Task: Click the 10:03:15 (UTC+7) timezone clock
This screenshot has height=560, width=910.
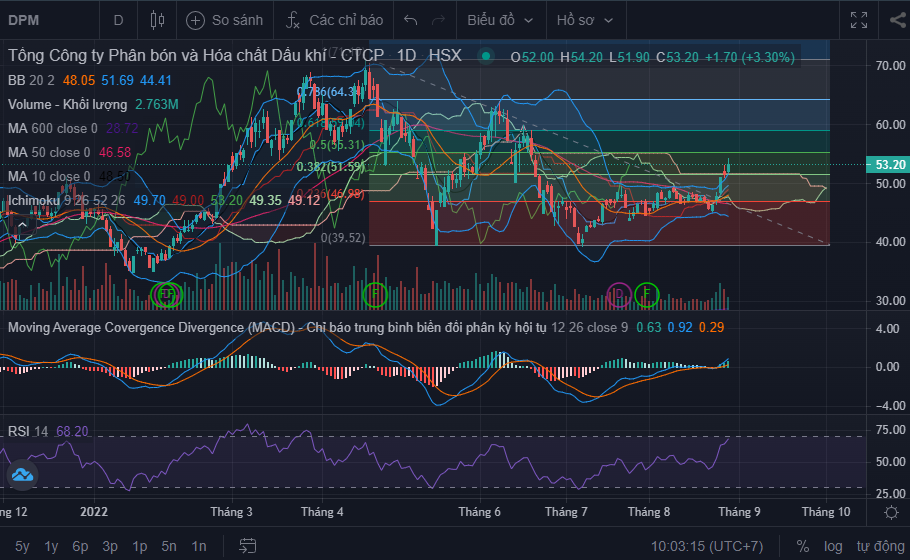Action: pyautogui.click(x=707, y=546)
